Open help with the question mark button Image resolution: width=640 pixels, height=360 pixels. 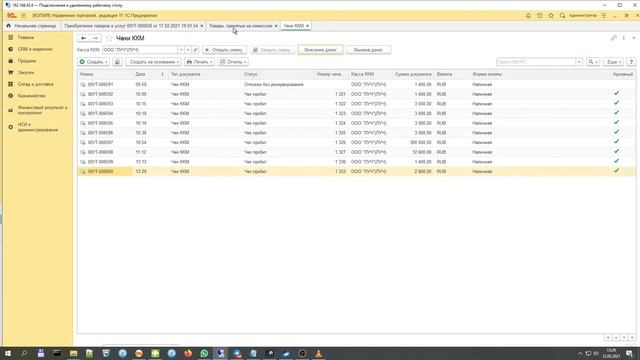[631, 62]
